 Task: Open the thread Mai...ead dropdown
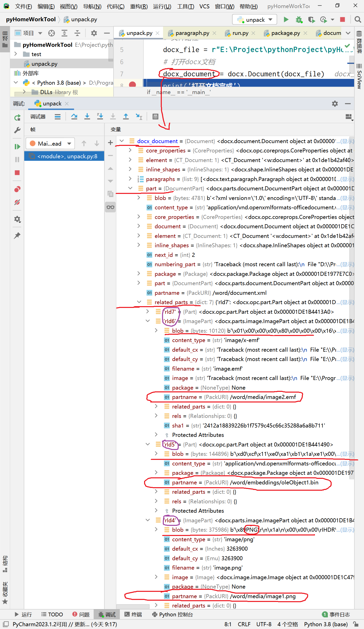point(50,144)
